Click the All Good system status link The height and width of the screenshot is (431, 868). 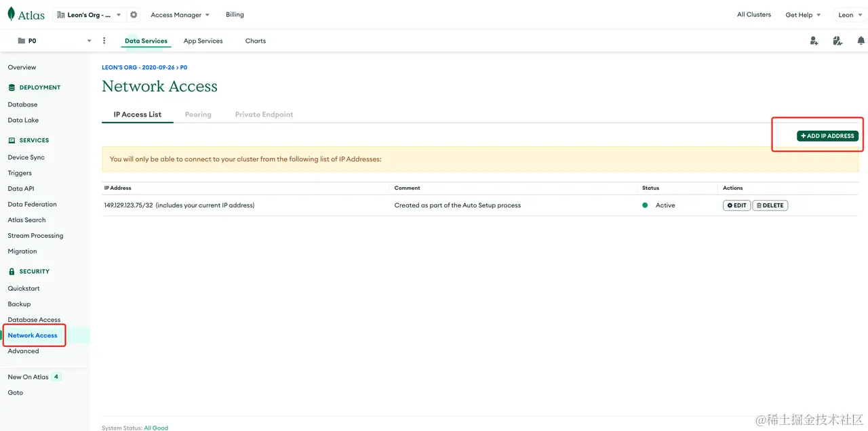coord(156,428)
